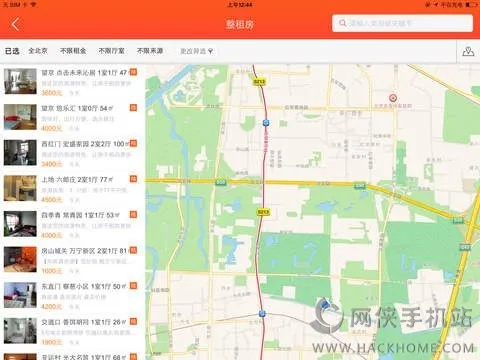The image size is (480, 360).
Task: Click orange badge on the 上地 77㎡ row
Action: tap(133, 179)
